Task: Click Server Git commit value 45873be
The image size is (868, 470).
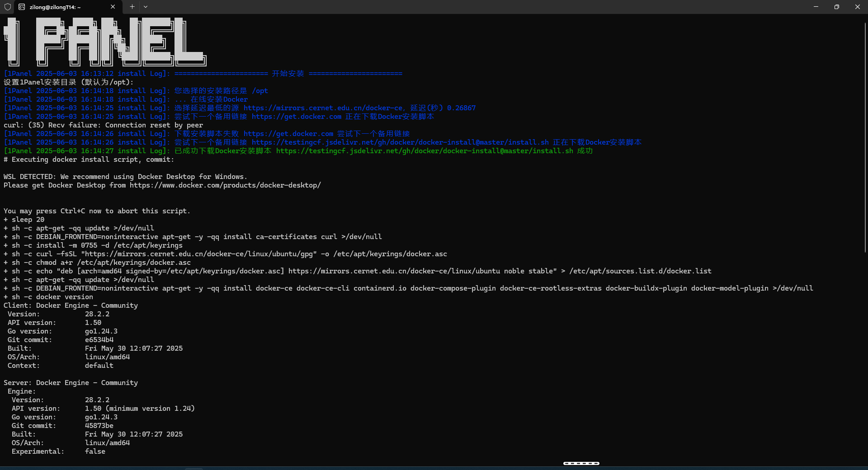Action: [x=99, y=426]
